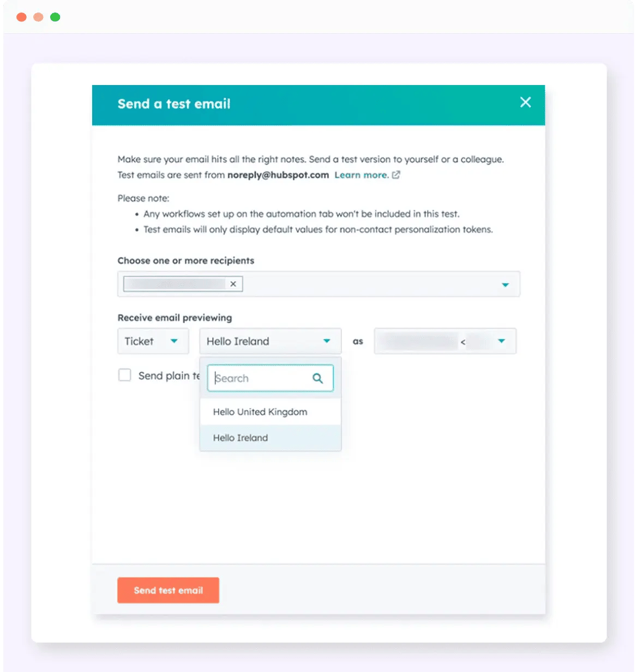This screenshot has height=672, width=637.
Task: Click the caret on the Hello Ireland dropdown
Action: pyautogui.click(x=327, y=341)
